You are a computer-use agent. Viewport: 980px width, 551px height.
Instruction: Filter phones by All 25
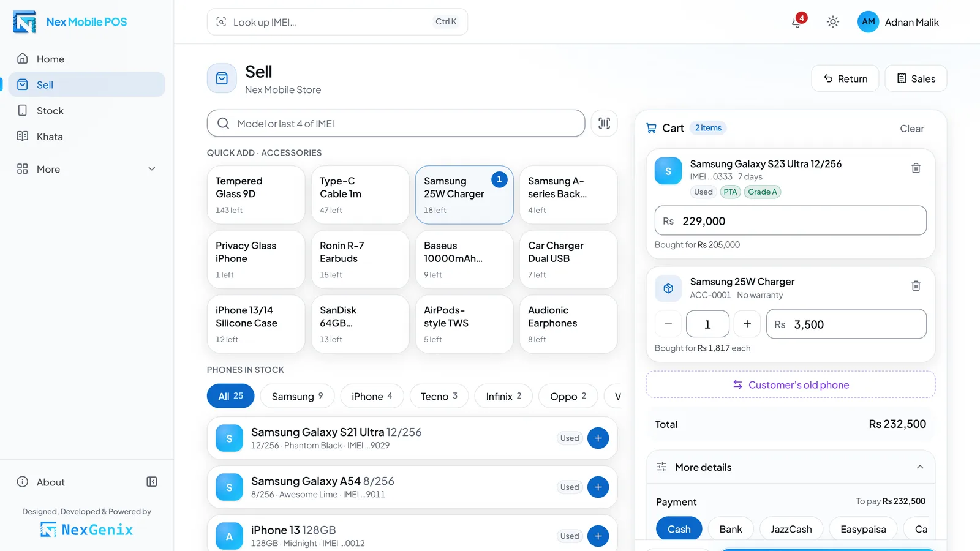coord(230,396)
